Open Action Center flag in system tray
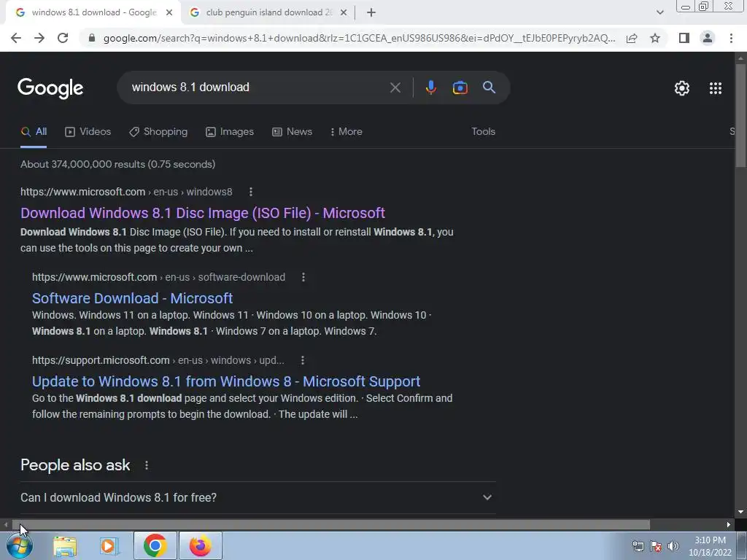 click(656, 546)
